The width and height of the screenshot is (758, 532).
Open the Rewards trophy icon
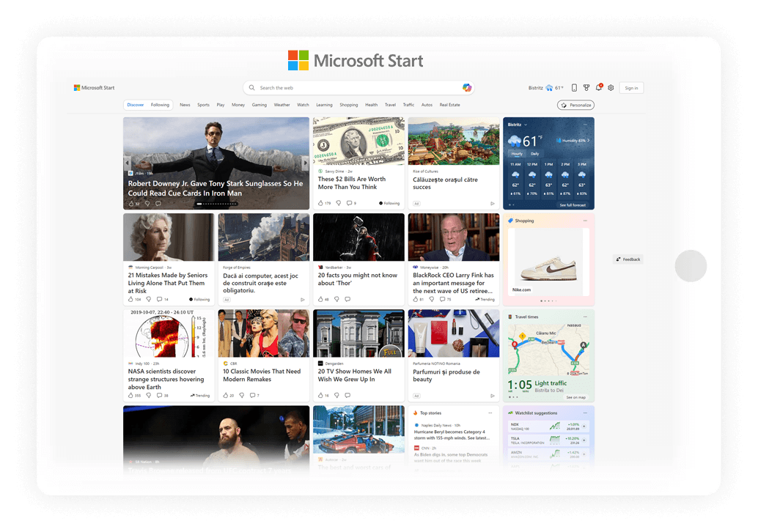(586, 87)
